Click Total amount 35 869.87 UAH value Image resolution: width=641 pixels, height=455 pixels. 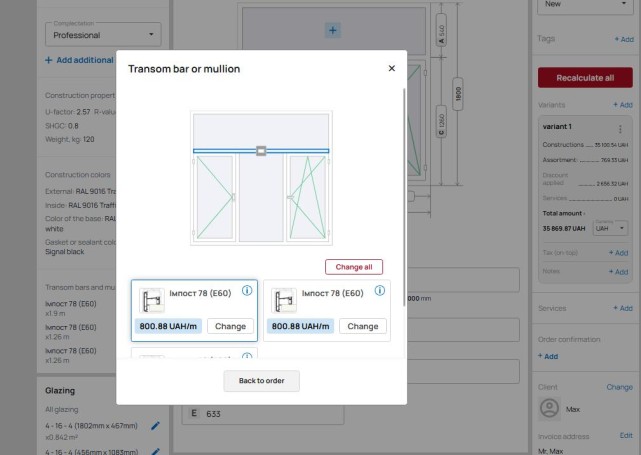tap(564, 229)
